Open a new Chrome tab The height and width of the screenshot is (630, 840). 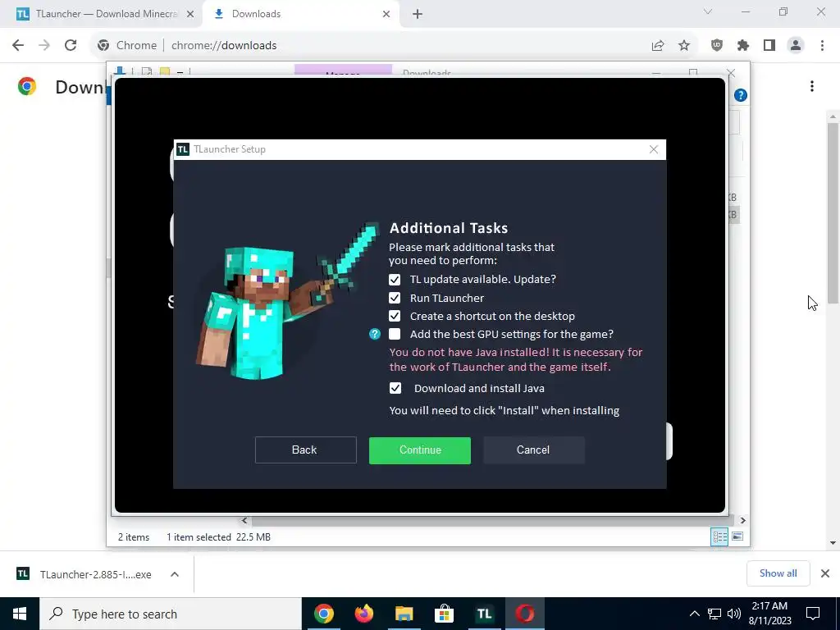click(x=418, y=14)
